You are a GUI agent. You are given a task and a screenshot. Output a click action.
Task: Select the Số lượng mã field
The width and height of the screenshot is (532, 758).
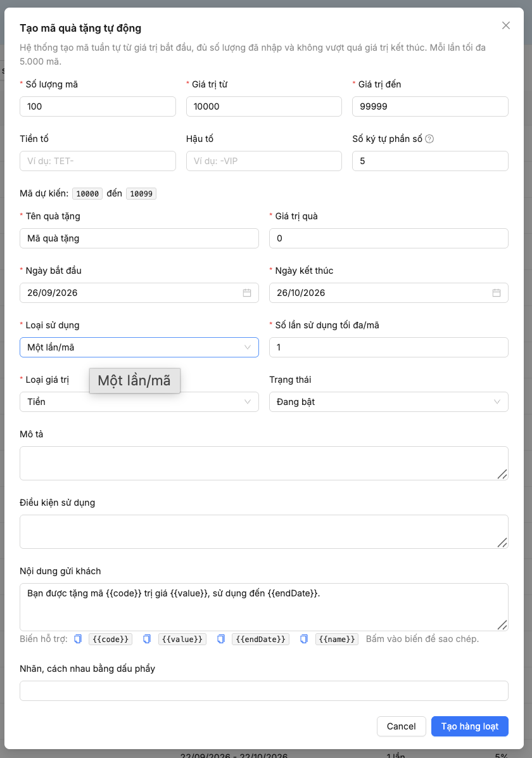click(x=98, y=106)
